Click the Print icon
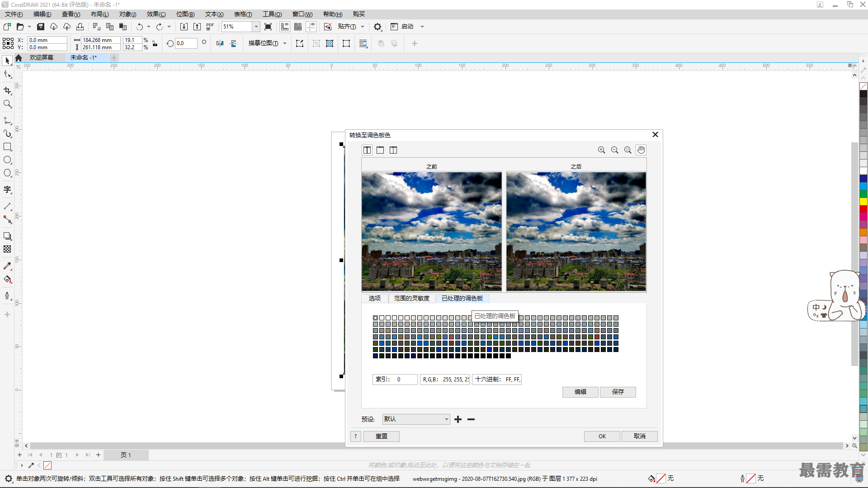The width and height of the screenshot is (868, 488). 80,27
